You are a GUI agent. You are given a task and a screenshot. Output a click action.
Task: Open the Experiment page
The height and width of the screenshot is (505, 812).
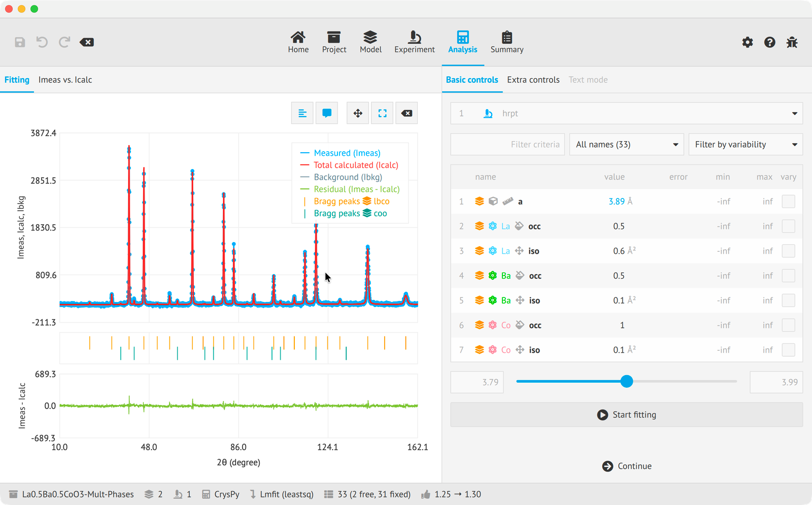(415, 42)
